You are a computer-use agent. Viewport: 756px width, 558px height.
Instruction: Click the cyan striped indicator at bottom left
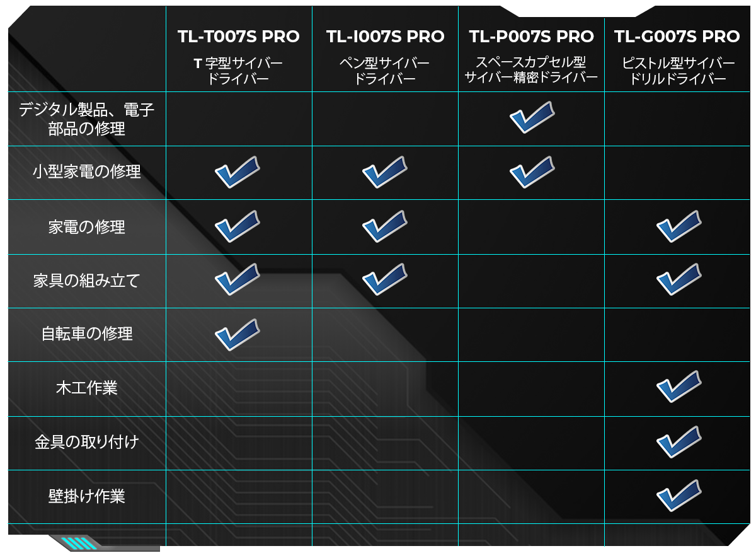pos(80,543)
